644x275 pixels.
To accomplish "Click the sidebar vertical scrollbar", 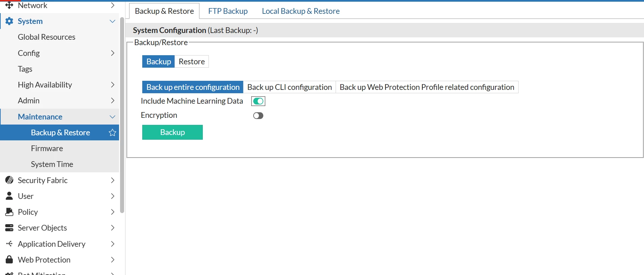I will click(x=122, y=114).
